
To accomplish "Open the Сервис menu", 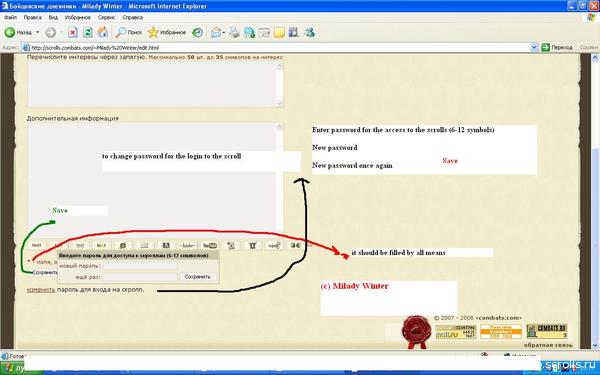I will tap(106, 18).
